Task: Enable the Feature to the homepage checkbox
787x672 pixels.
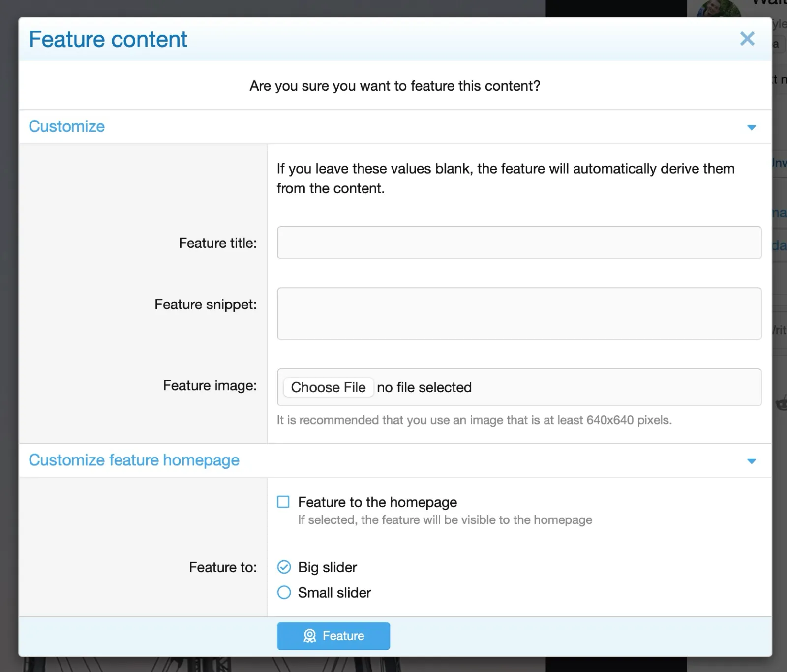Action: click(x=283, y=502)
